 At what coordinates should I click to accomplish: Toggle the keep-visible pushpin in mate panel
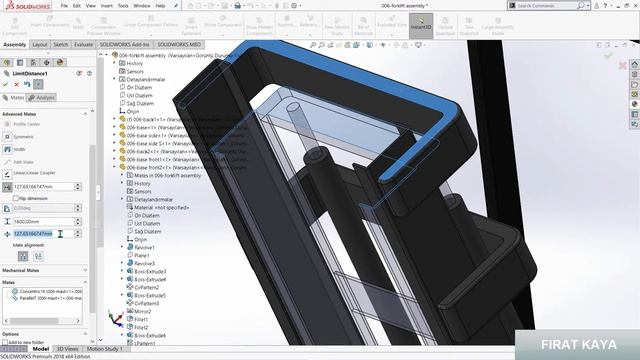tap(38, 84)
